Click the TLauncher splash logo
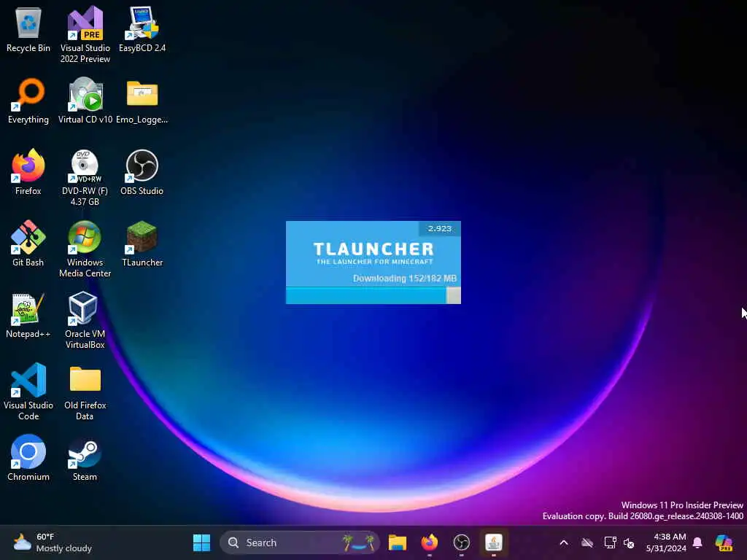 pyautogui.click(x=374, y=253)
